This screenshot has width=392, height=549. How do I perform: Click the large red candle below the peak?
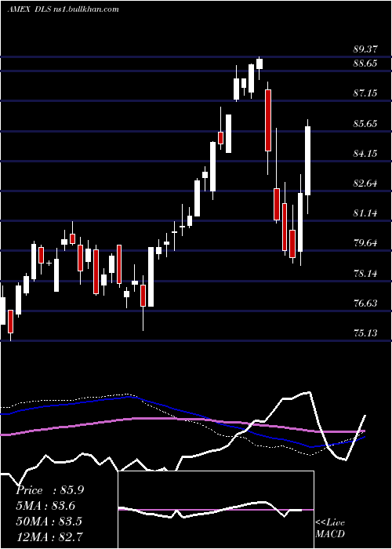pos(268,121)
